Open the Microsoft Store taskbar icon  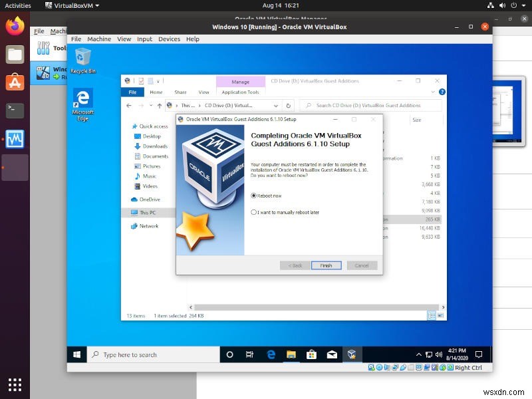pyautogui.click(x=311, y=354)
